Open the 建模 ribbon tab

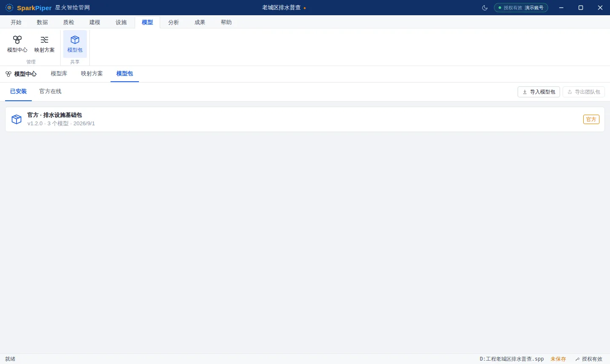tap(95, 22)
